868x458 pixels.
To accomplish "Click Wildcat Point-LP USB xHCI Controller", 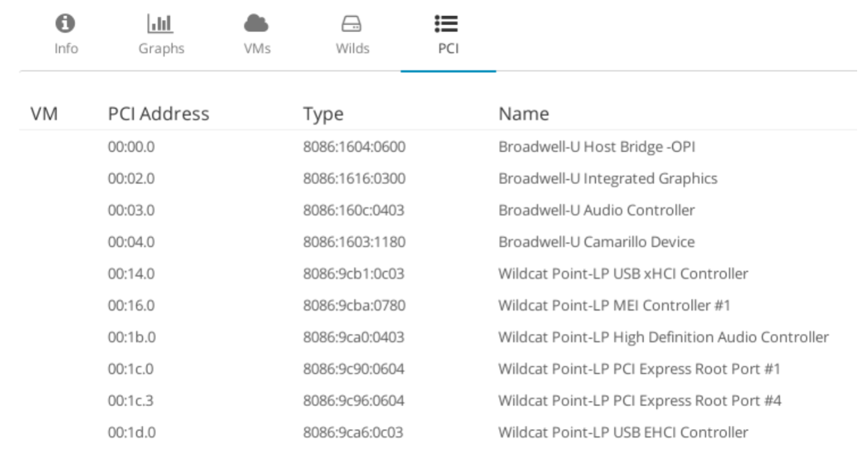I will click(623, 274).
